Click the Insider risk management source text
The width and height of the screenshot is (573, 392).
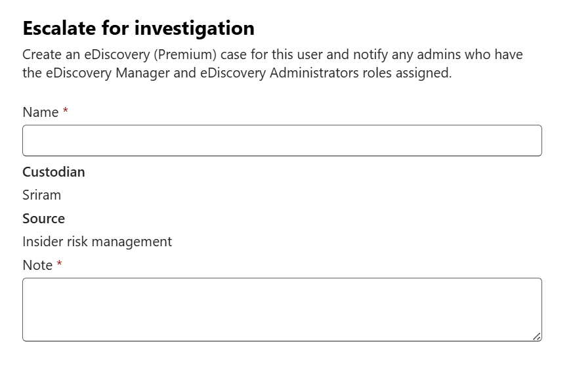pos(97,242)
